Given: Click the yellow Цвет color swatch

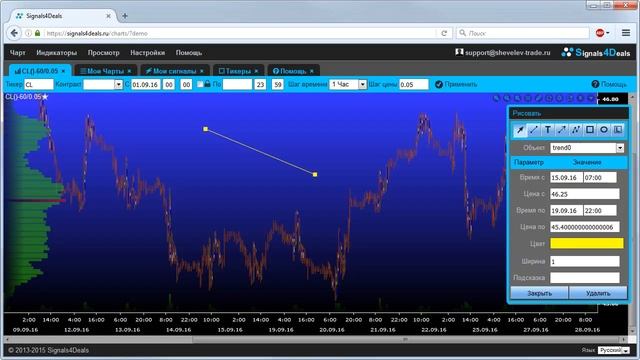Looking at the screenshot, I should [x=587, y=243].
